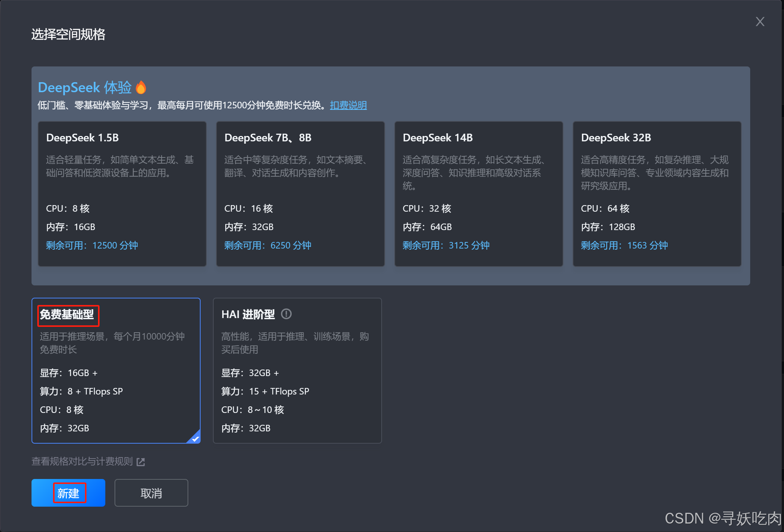Click the 显存：16GB + text
Image resolution: width=784 pixels, height=532 pixels.
[69, 373]
